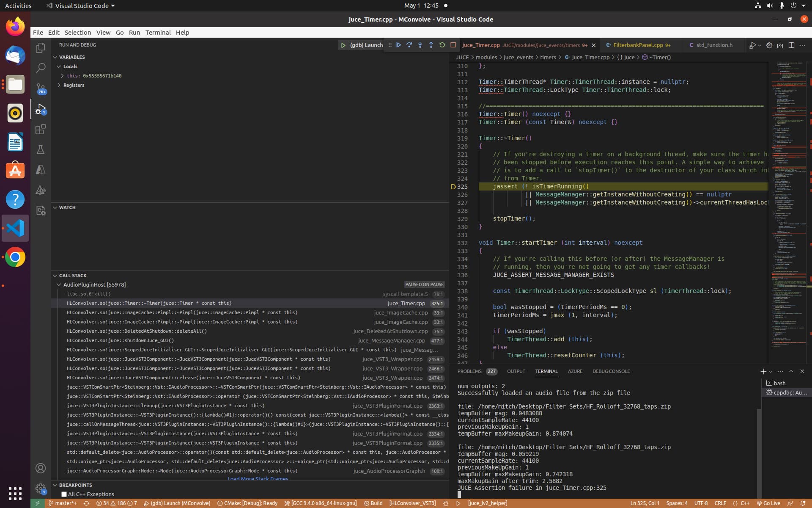Click Load More Stack Frames link
The image size is (812, 508).
point(258,479)
